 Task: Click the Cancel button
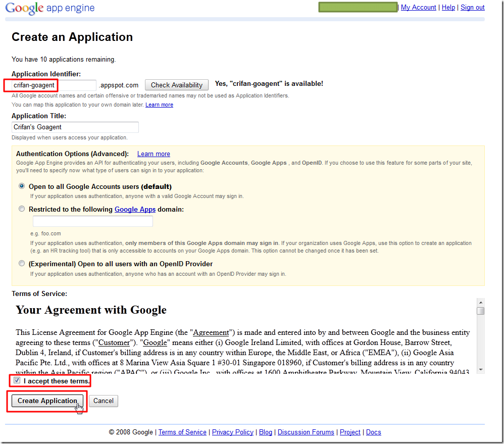104,401
